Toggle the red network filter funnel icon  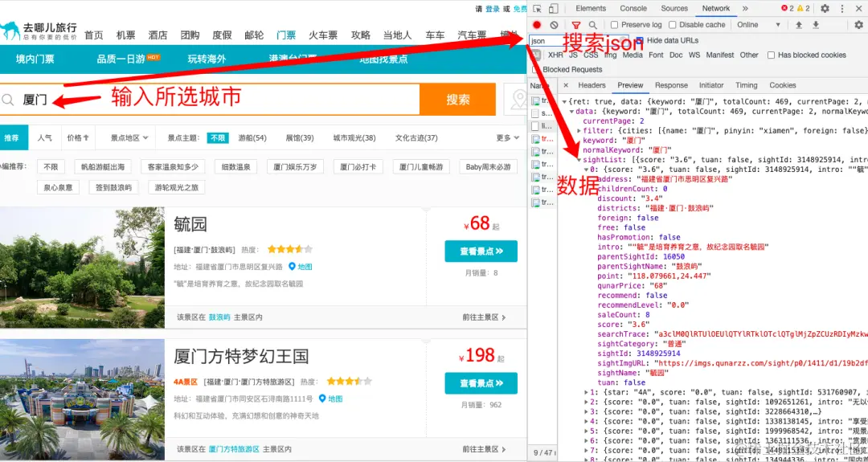(575, 25)
